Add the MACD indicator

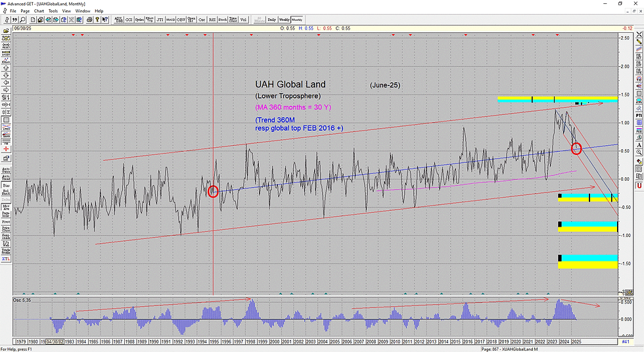[x=170, y=20]
